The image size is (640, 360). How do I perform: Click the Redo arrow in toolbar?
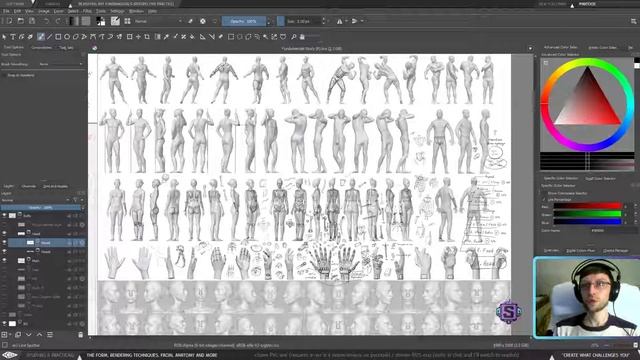(58, 21)
